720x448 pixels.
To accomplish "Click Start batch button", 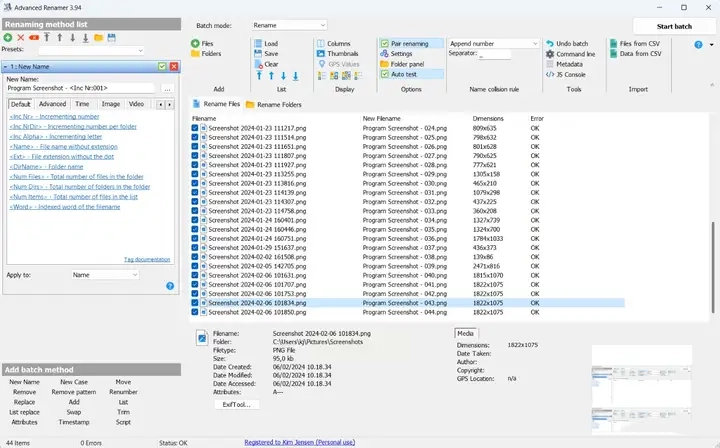I will 674,26.
